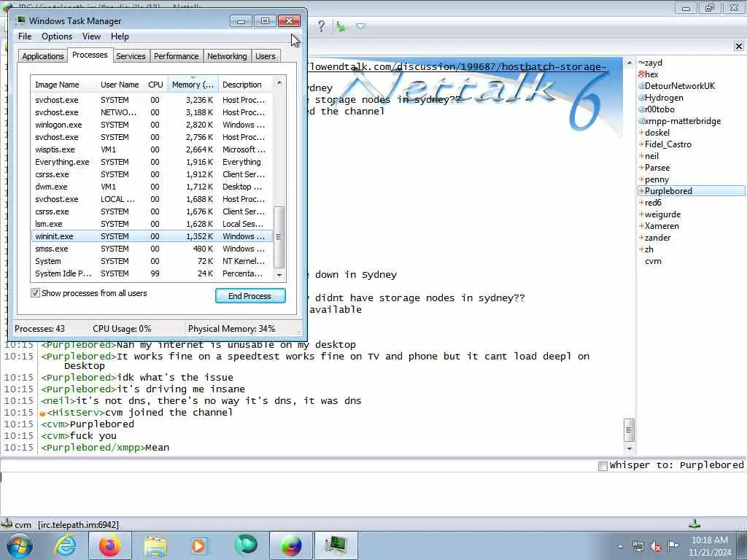Open the Nettalk toolbar dropdown arrow
The width and height of the screenshot is (747, 560).
(360, 26)
